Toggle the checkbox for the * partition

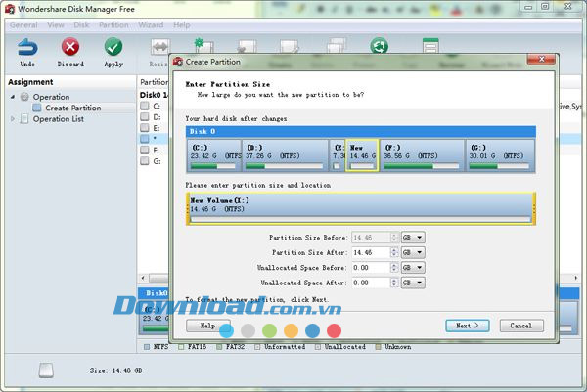pos(145,139)
